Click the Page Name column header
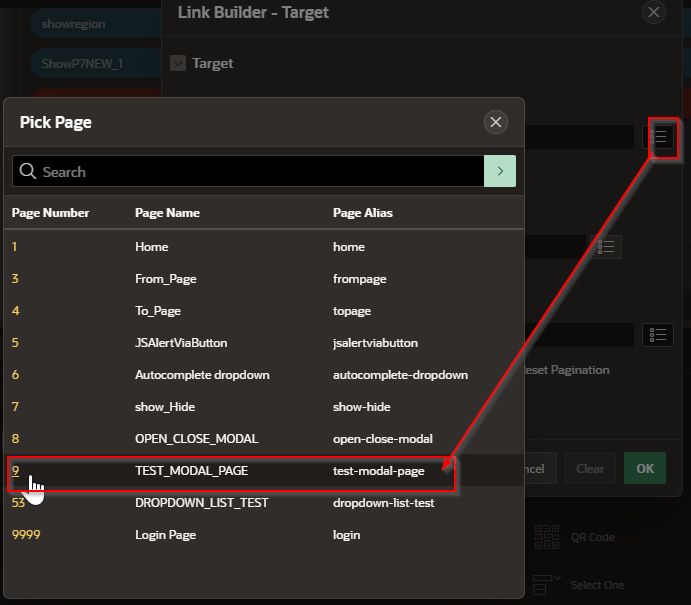This screenshot has height=605, width=691. [x=167, y=213]
